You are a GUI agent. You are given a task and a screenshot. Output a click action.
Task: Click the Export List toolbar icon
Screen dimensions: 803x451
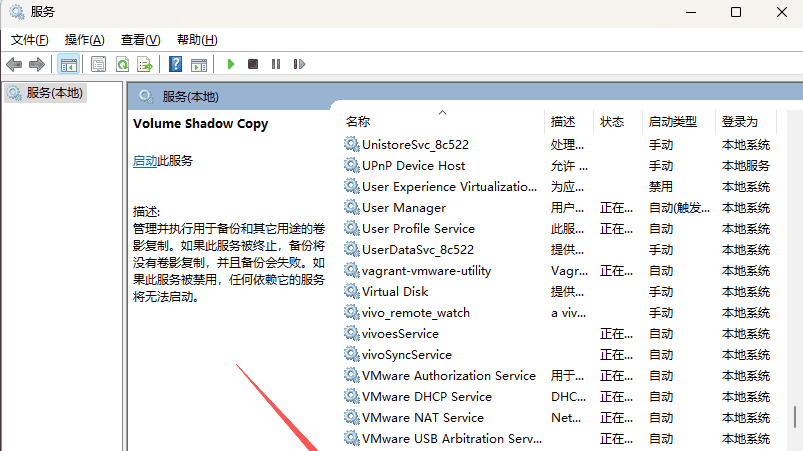(145, 65)
